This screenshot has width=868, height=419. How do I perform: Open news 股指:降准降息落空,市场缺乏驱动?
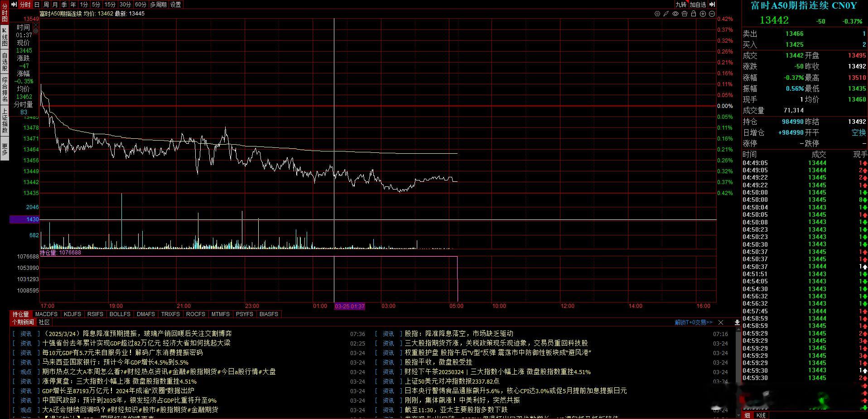pyautogui.click(x=459, y=333)
